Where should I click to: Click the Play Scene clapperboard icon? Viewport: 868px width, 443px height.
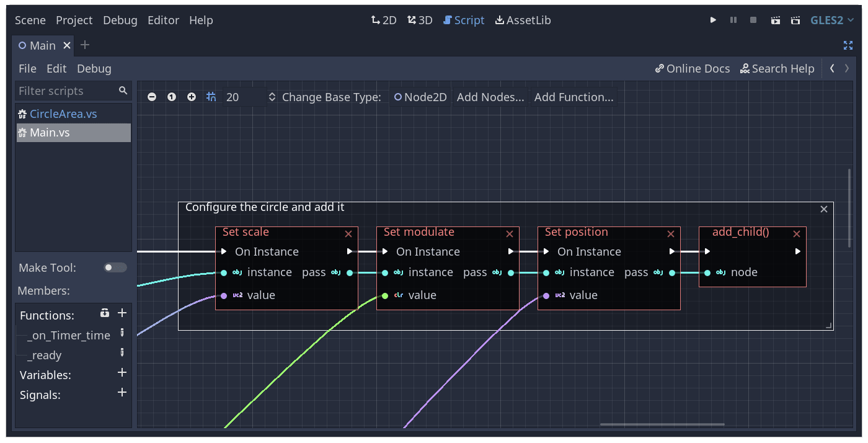click(775, 19)
